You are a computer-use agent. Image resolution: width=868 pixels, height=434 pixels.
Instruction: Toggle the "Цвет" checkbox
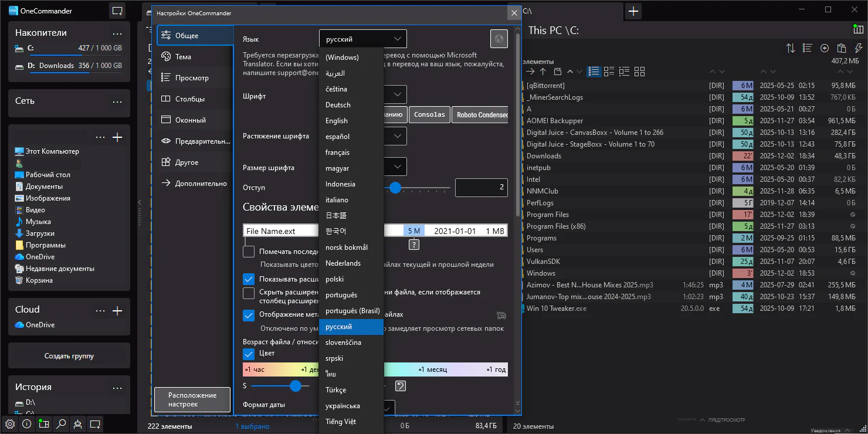pyautogui.click(x=249, y=354)
